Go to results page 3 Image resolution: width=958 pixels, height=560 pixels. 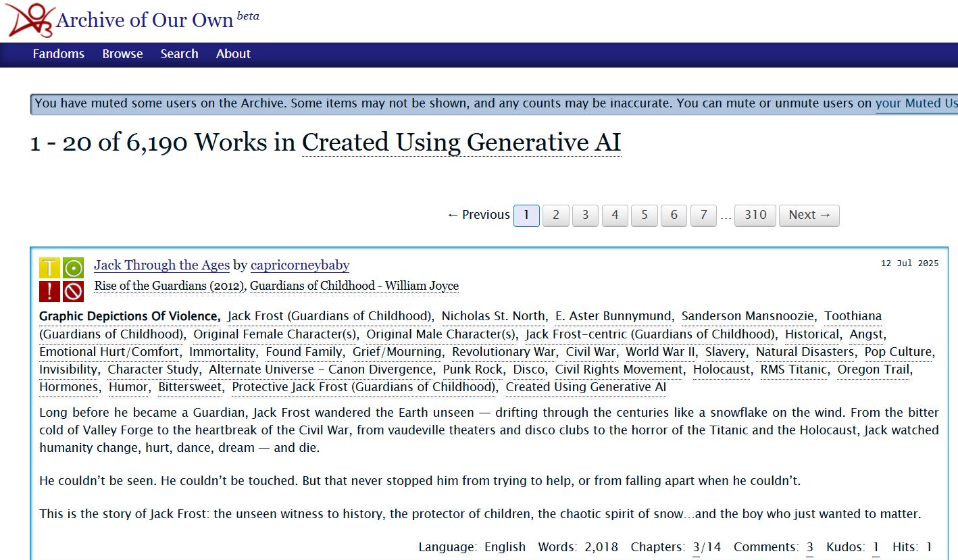tap(585, 215)
